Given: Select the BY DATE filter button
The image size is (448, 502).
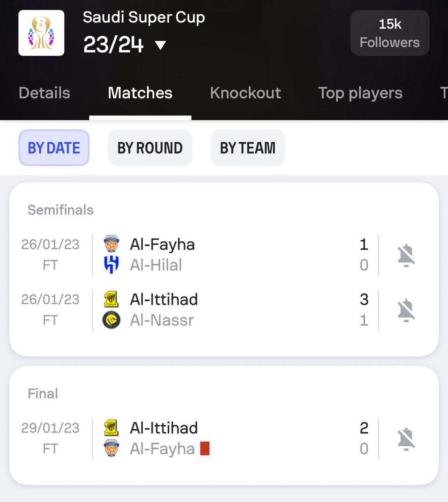Looking at the screenshot, I should (x=54, y=148).
